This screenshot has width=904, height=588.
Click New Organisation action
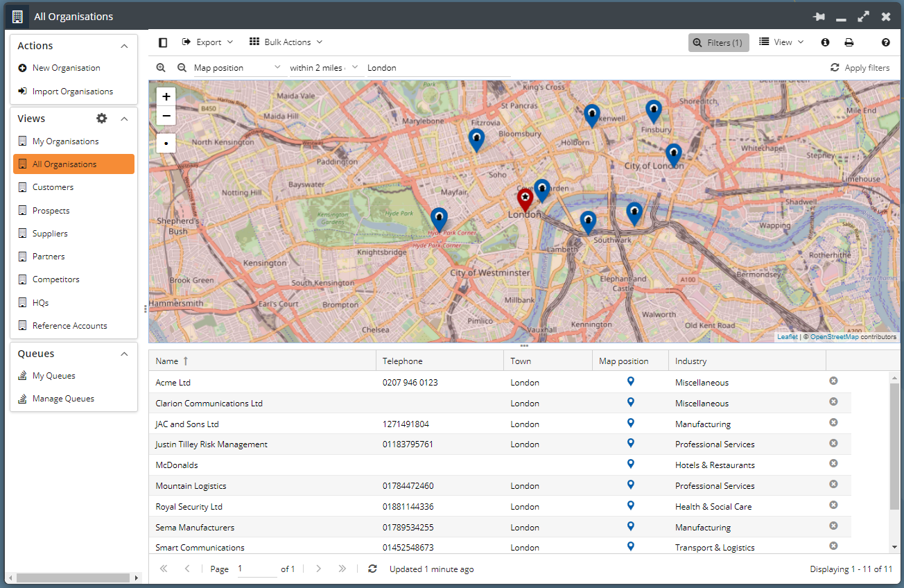click(x=66, y=68)
